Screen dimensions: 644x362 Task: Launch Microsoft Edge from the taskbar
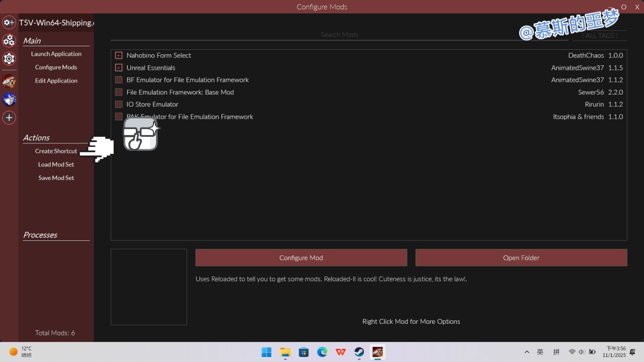[x=322, y=352]
